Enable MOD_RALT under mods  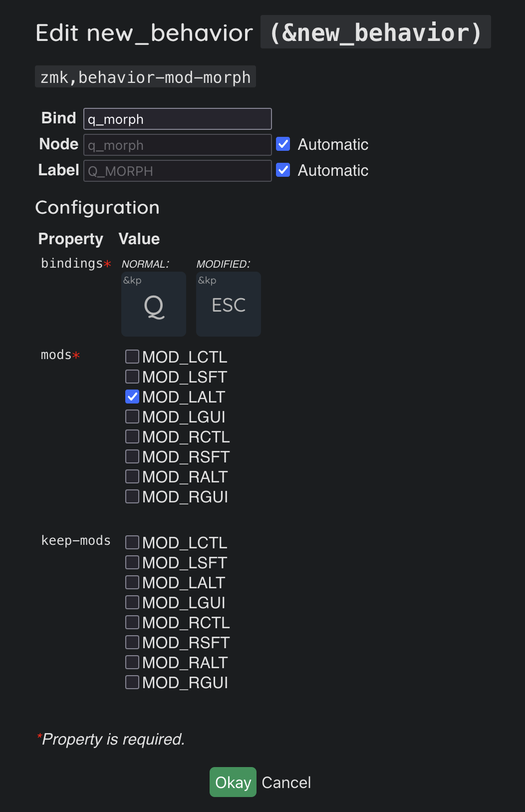point(132,476)
